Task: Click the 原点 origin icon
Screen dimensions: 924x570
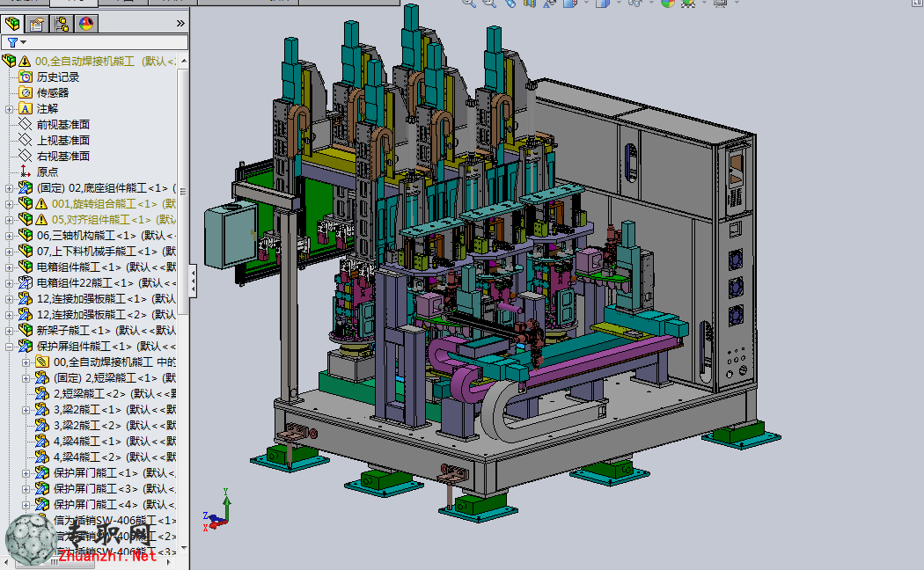Action: (26, 172)
